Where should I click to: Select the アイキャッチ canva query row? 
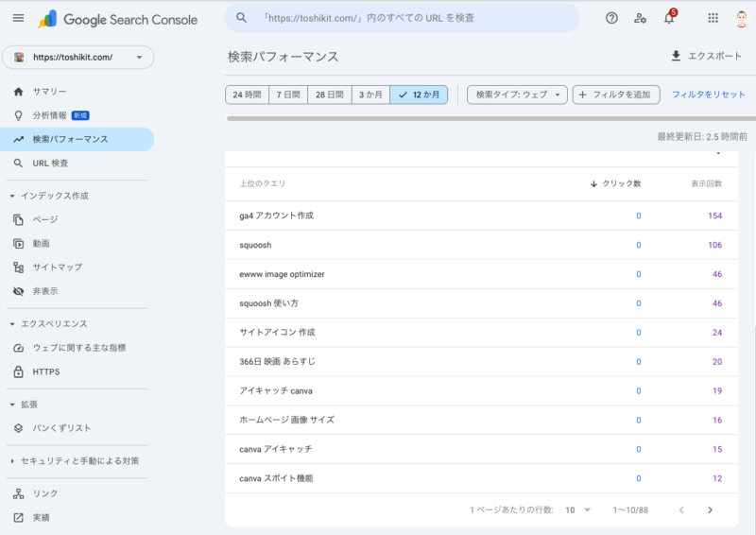point(482,390)
